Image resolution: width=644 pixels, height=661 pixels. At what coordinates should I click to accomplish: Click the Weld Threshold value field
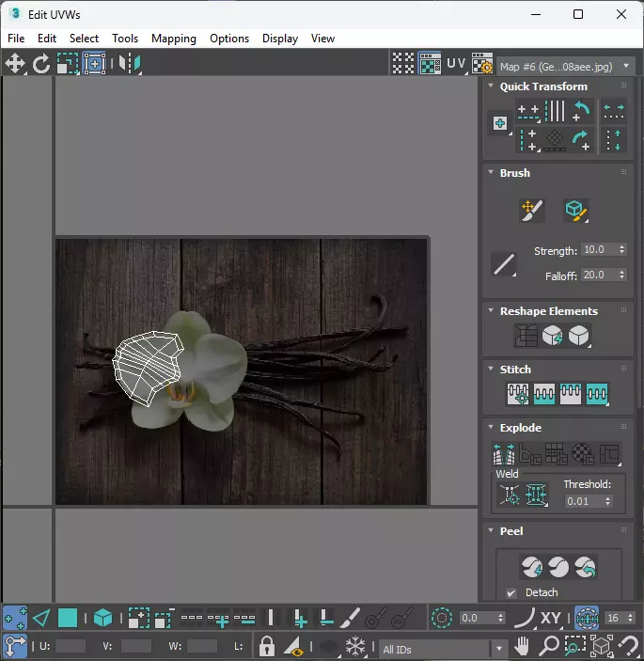[x=584, y=501]
